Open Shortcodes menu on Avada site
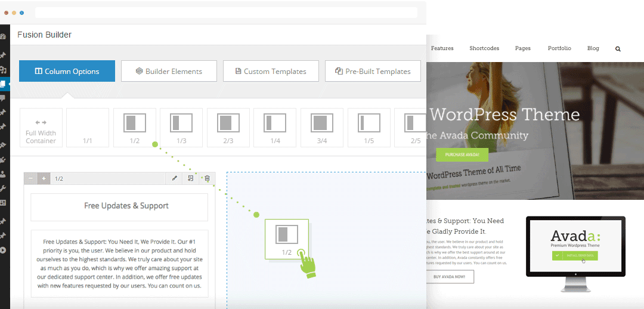 (484, 48)
